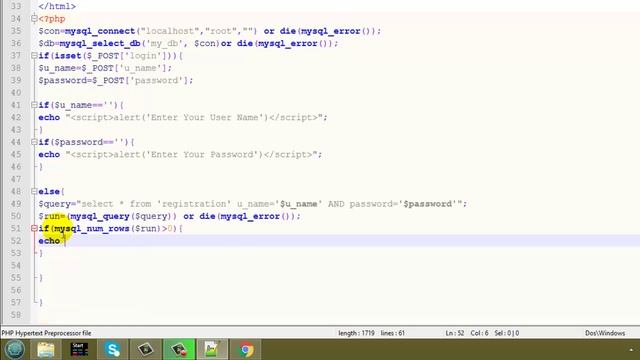Click the isset keyword on line 37
Image resolution: width=640 pixels, height=360 pixels.
tap(68, 56)
